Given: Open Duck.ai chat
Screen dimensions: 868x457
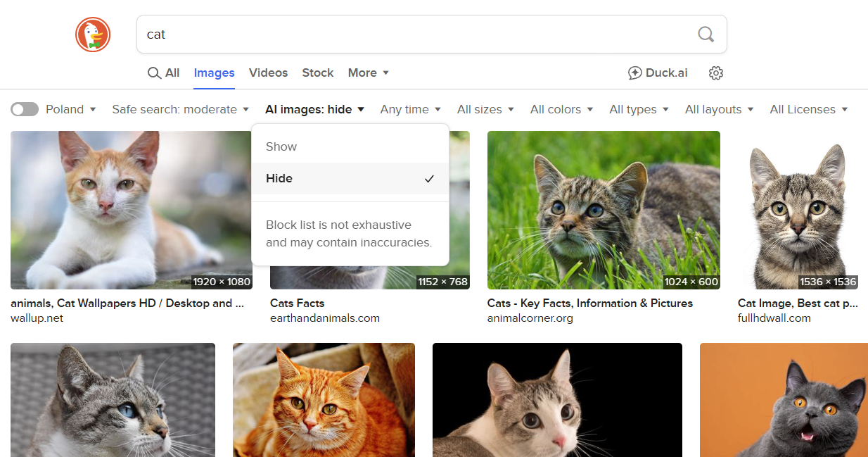Looking at the screenshot, I should pos(658,73).
